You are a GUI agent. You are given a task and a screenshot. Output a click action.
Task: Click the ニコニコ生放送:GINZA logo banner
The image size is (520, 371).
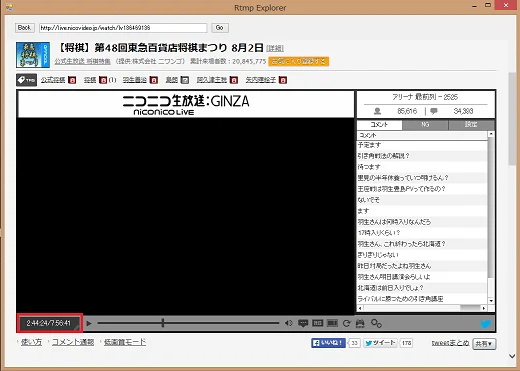click(x=186, y=104)
